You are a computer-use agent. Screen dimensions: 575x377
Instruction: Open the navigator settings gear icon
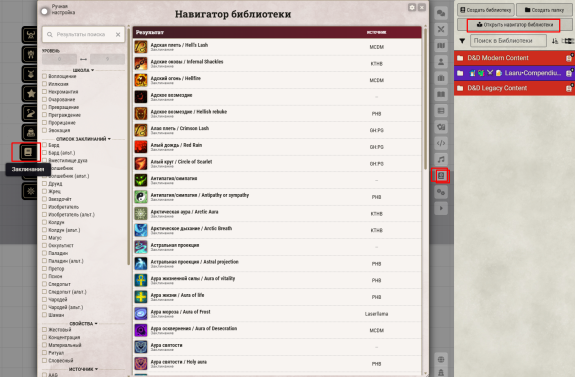(x=412, y=7)
